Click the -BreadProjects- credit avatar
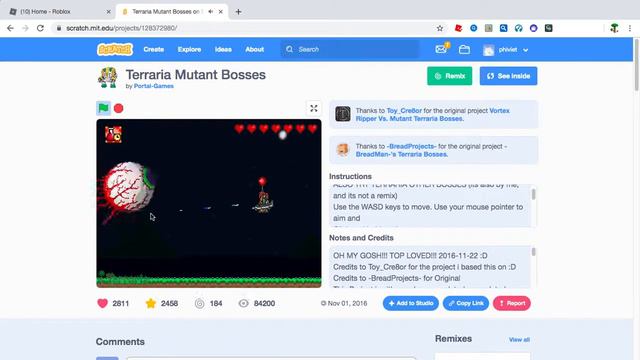The width and height of the screenshot is (640, 360). pos(343,150)
